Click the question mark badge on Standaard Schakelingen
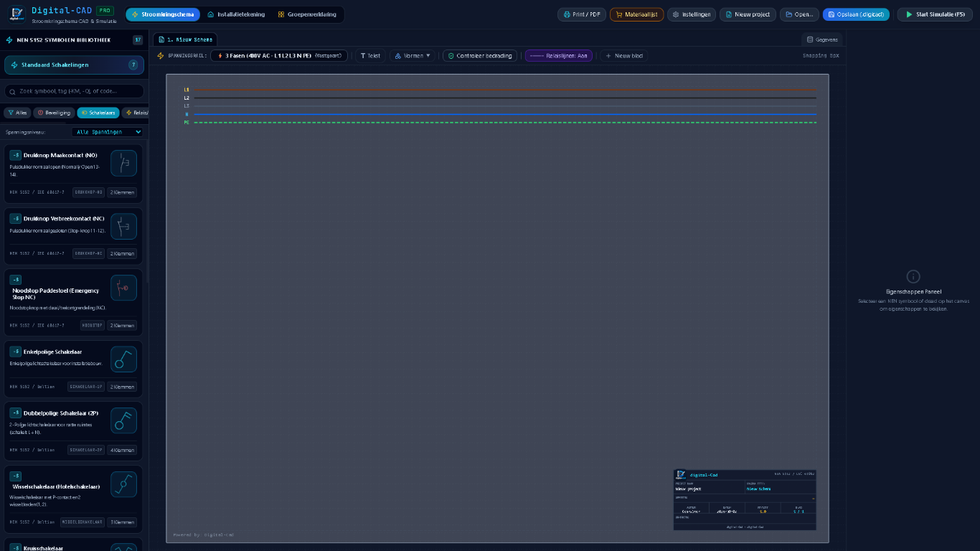 pyautogui.click(x=133, y=65)
